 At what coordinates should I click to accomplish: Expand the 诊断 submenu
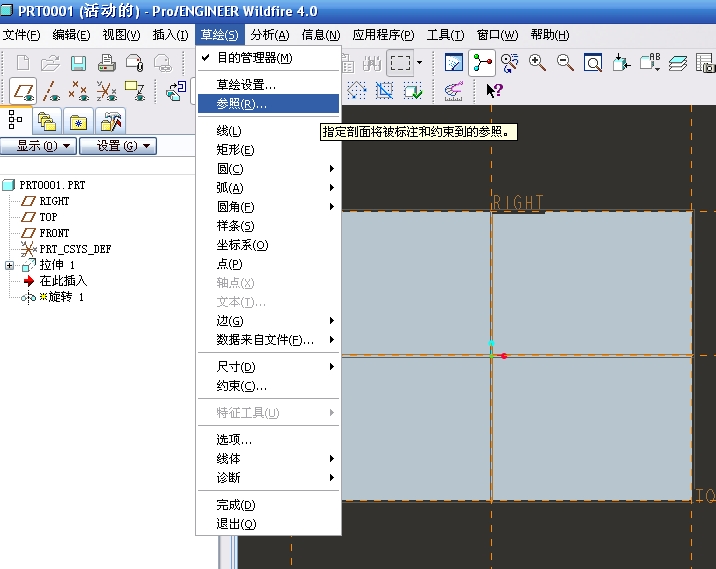click(x=268, y=478)
